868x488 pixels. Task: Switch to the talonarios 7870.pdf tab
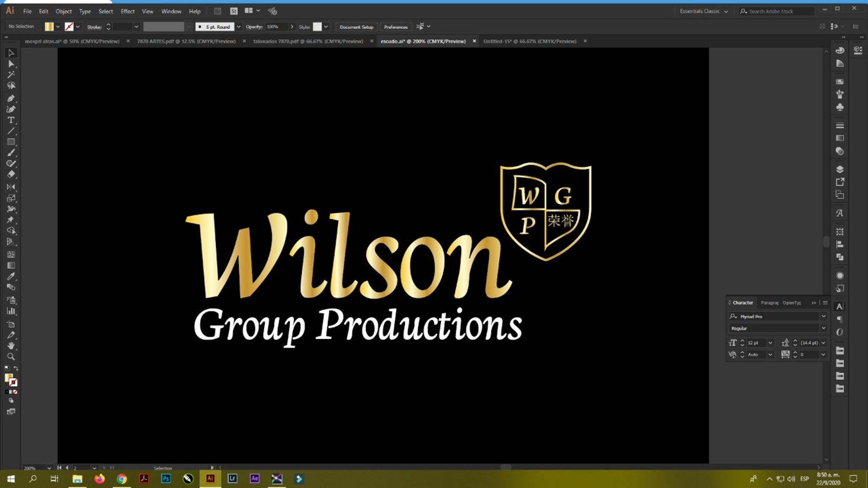(308, 41)
